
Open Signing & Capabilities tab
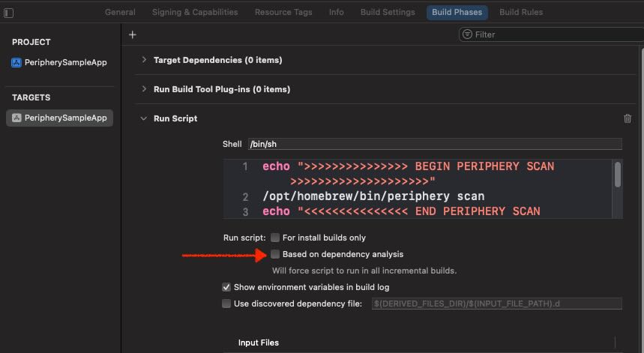[195, 12]
